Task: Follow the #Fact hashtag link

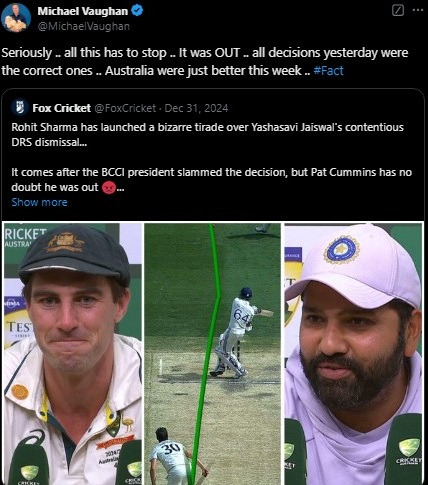Action: (328, 71)
